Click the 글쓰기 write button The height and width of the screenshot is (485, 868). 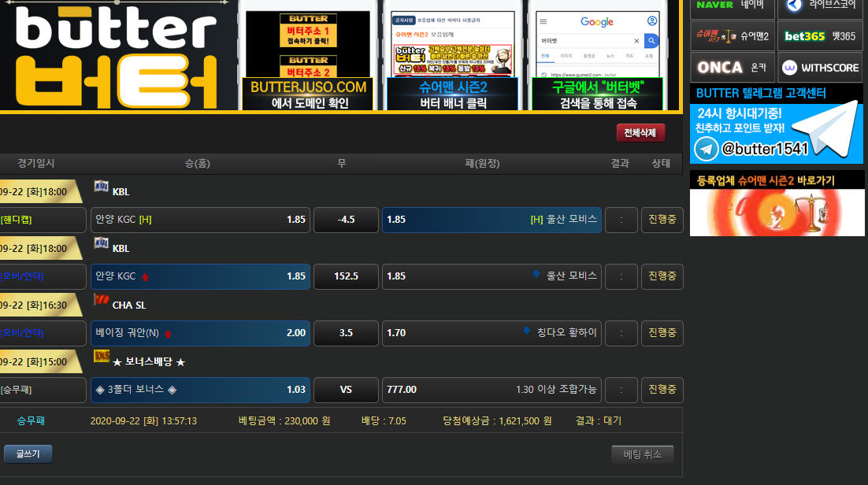coord(28,454)
